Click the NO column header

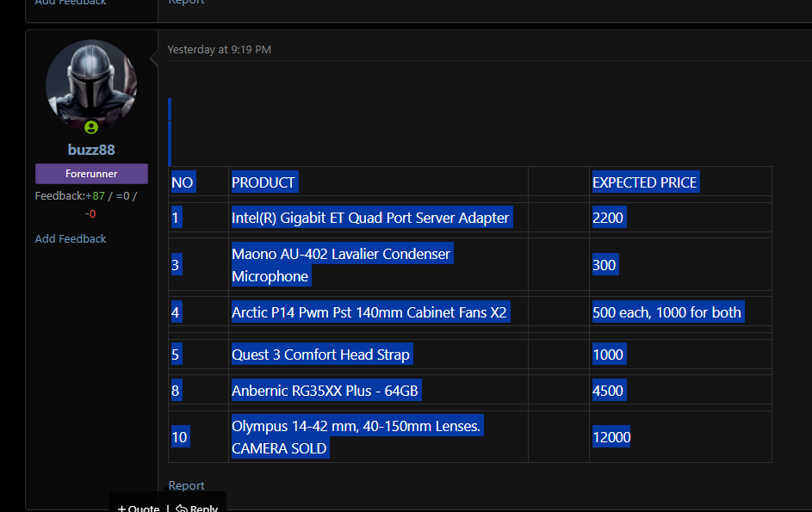tap(183, 182)
